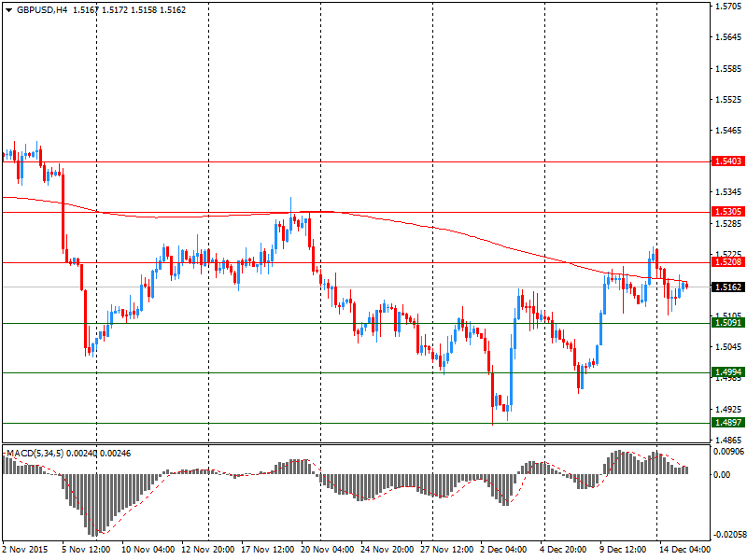Click the 1.5645 price scale value
Screen dimensions: 747x560
coord(729,37)
